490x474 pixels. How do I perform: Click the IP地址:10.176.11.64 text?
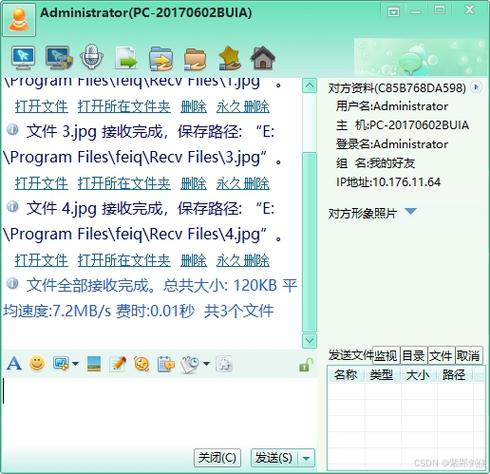pos(388,182)
